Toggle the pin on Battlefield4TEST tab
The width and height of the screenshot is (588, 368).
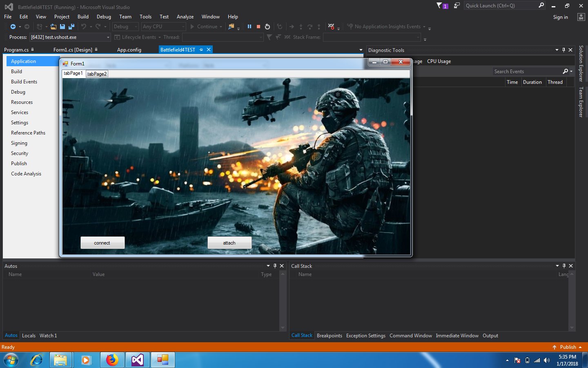tap(201, 49)
